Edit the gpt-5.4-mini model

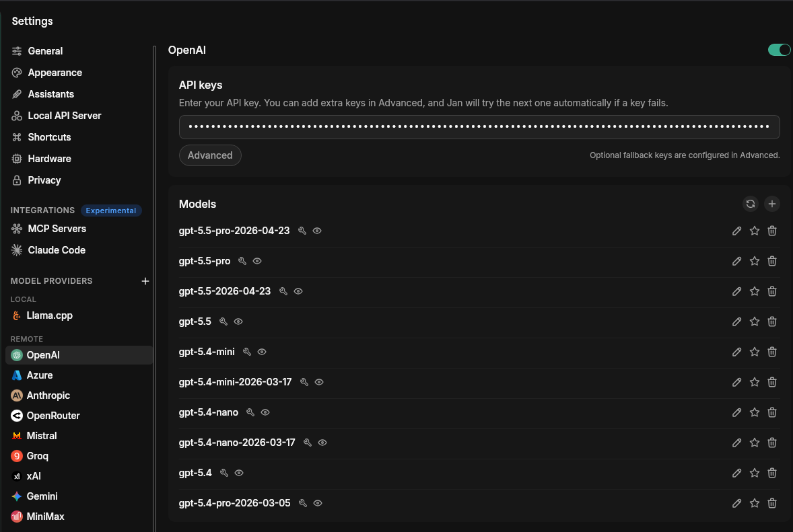(x=737, y=352)
